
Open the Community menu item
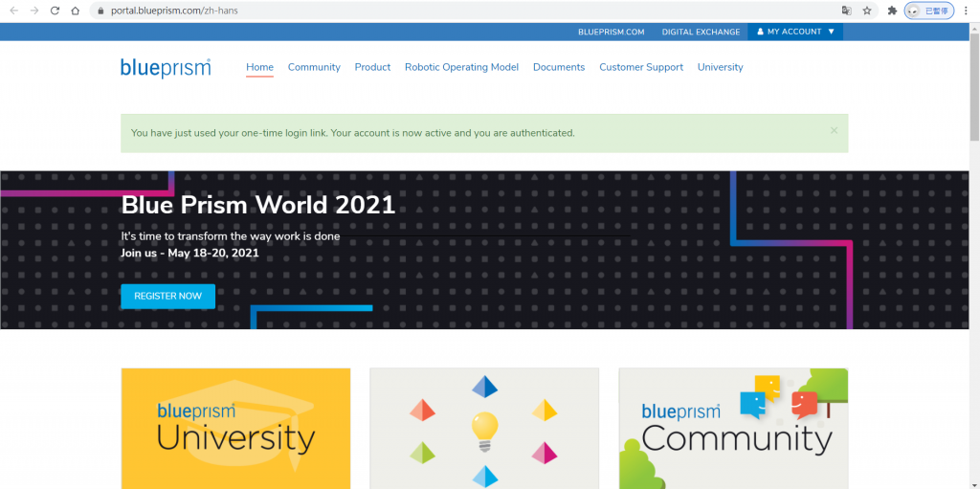tap(314, 67)
